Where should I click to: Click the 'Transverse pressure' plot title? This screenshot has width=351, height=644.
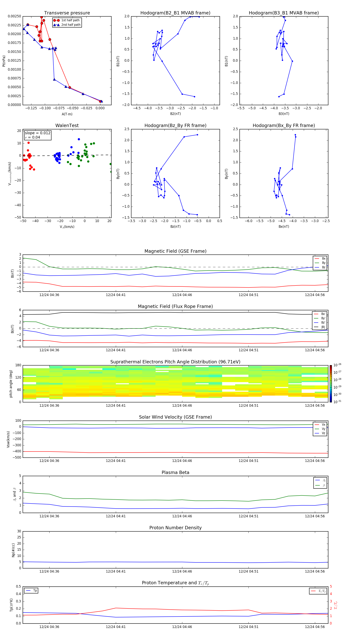(67, 13)
